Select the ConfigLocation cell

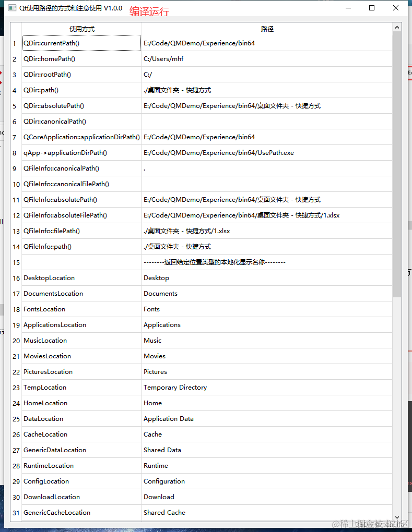tap(82, 481)
